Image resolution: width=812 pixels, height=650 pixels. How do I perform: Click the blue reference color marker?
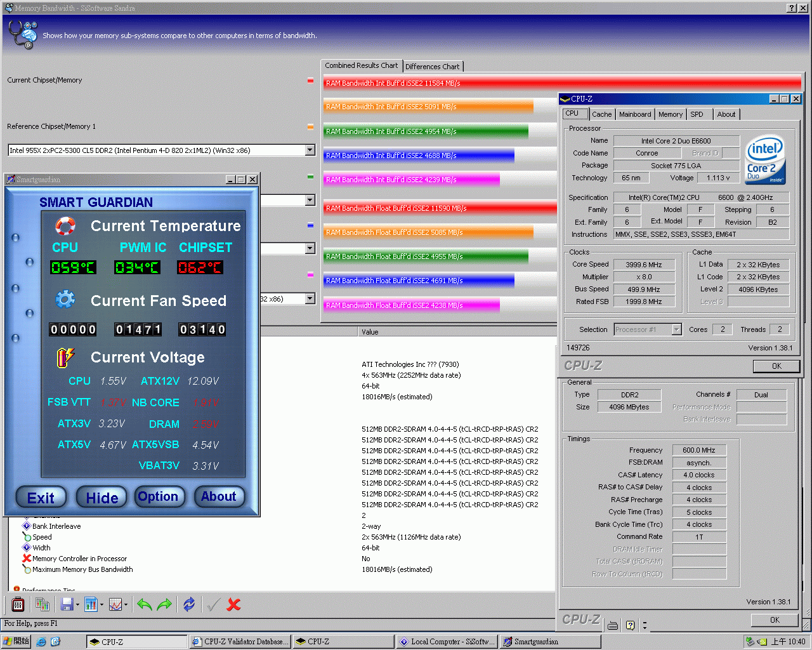coord(310,225)
